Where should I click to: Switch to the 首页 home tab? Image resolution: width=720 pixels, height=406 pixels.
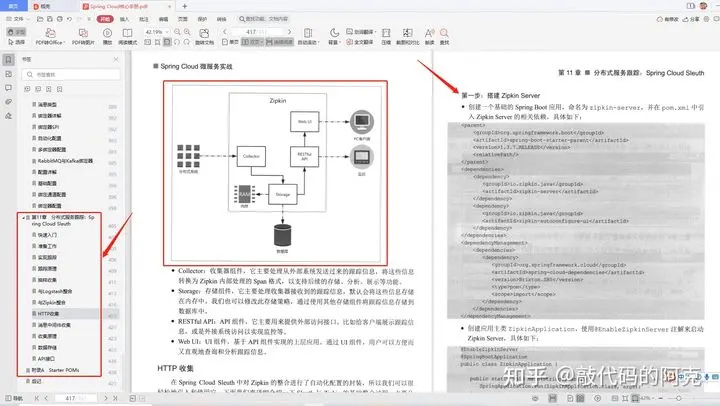[x=13, y=6]
